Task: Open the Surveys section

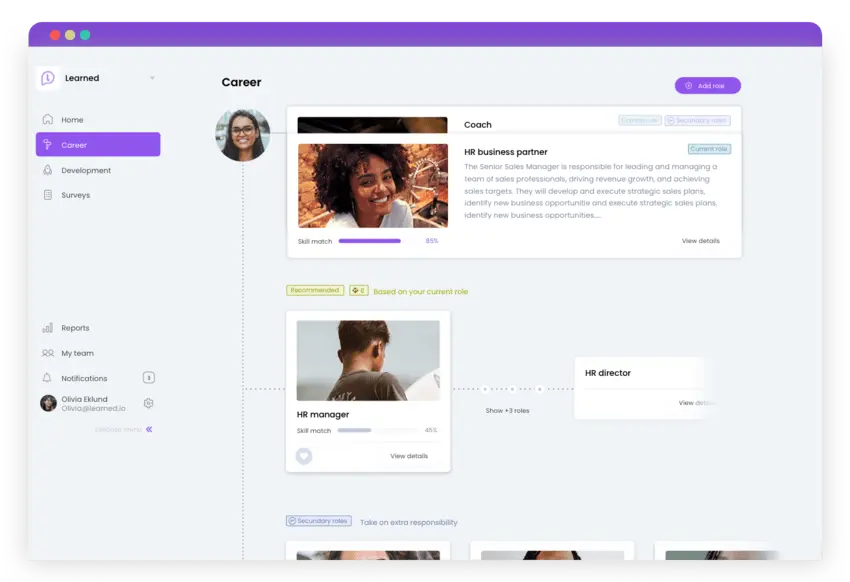Action: 72,195
